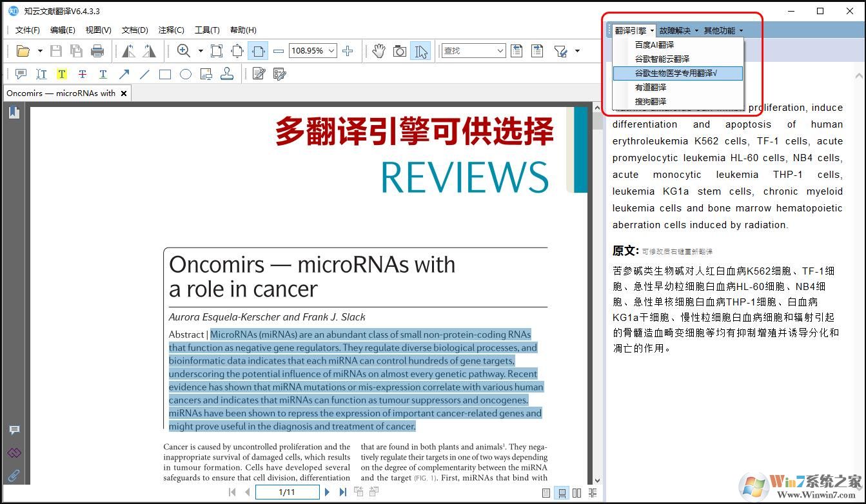Fit the whole page in view
Screen dimensions: 866x504
pos(237,51)
